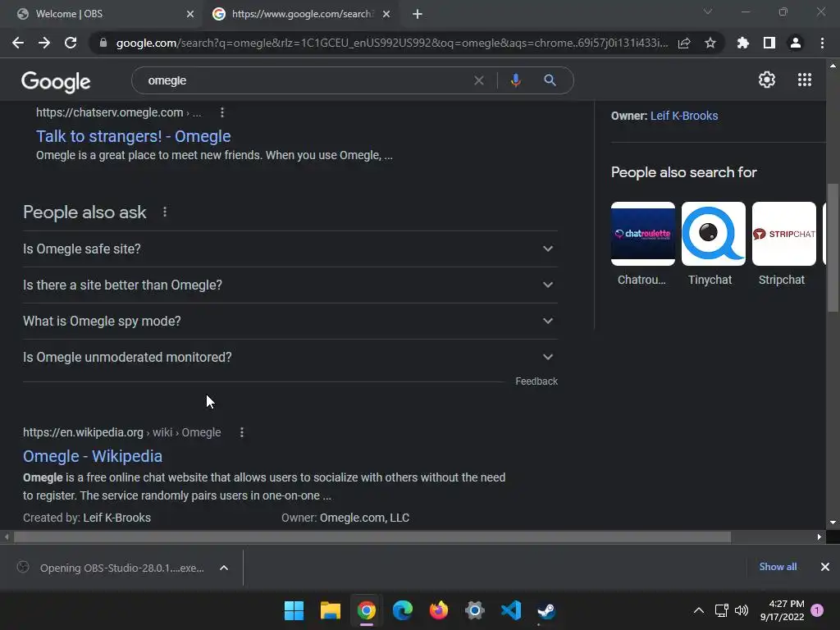The image size is (840, 630).
Task: Go back using the browser back arrow
Action: tap(18, 43)
